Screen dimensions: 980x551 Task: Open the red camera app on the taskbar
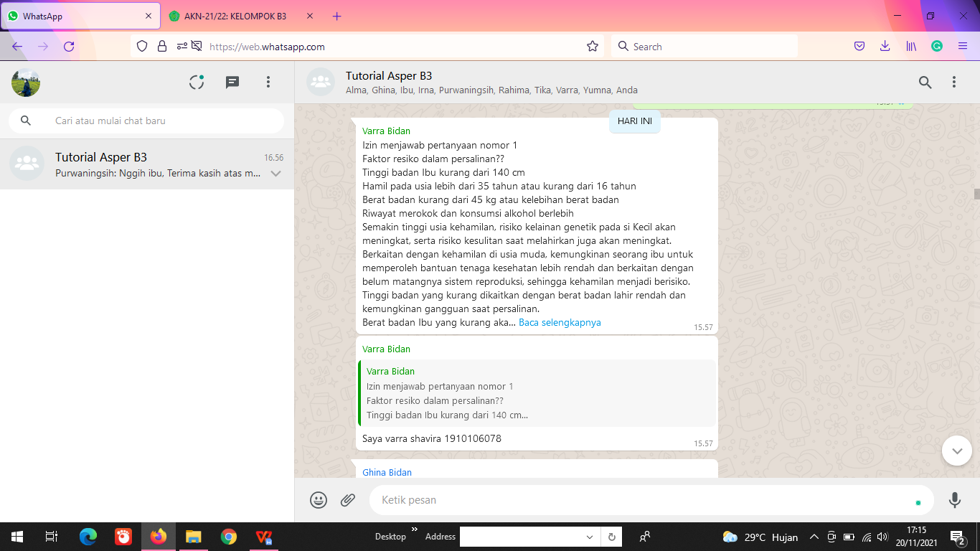pyautogui.click(x=123, y=537)
